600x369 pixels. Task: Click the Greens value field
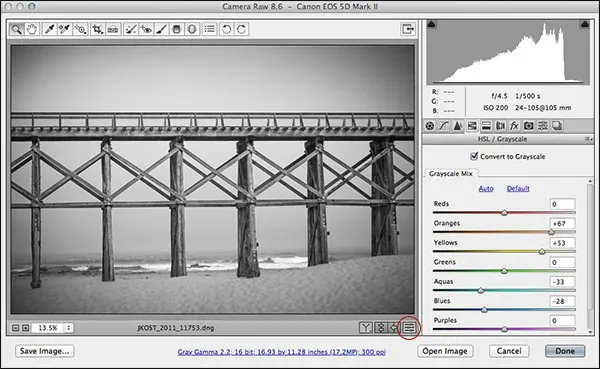pyautogui.click(x=562, y=262)
